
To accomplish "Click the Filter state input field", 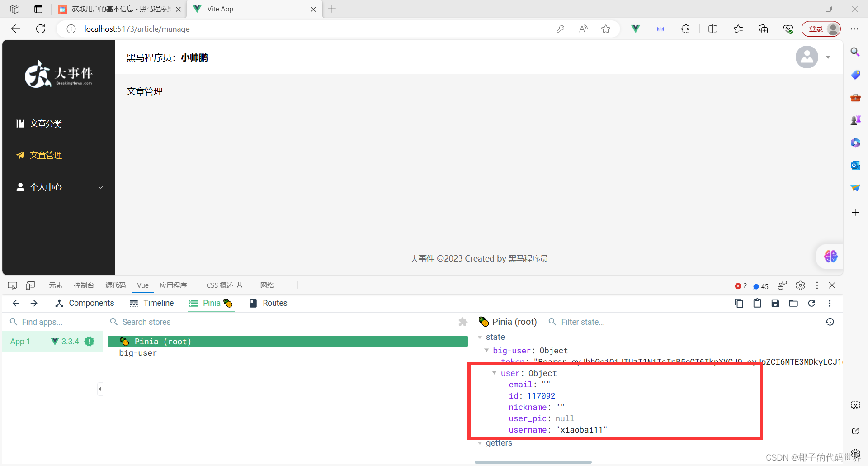I will pos(683,322).
